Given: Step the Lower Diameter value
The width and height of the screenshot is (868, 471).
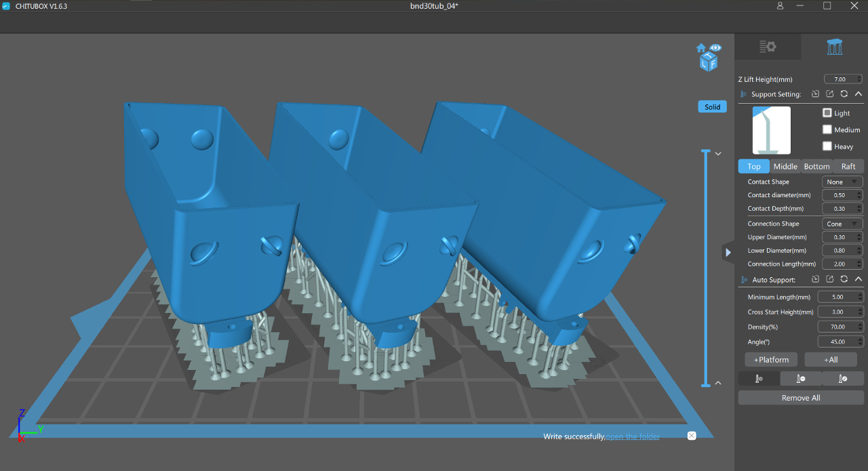Looking at the screenshot, I should coord(860,251).
